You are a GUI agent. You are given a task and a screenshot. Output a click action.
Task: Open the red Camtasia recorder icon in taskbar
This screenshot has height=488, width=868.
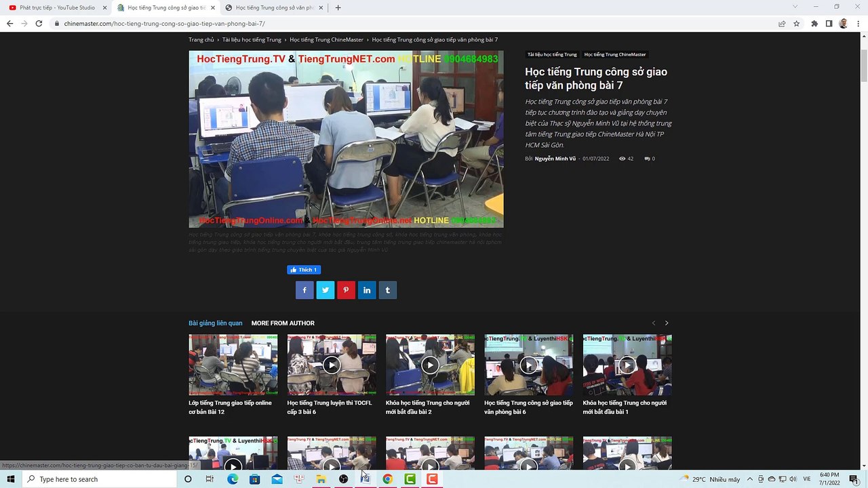coord(432,479)
